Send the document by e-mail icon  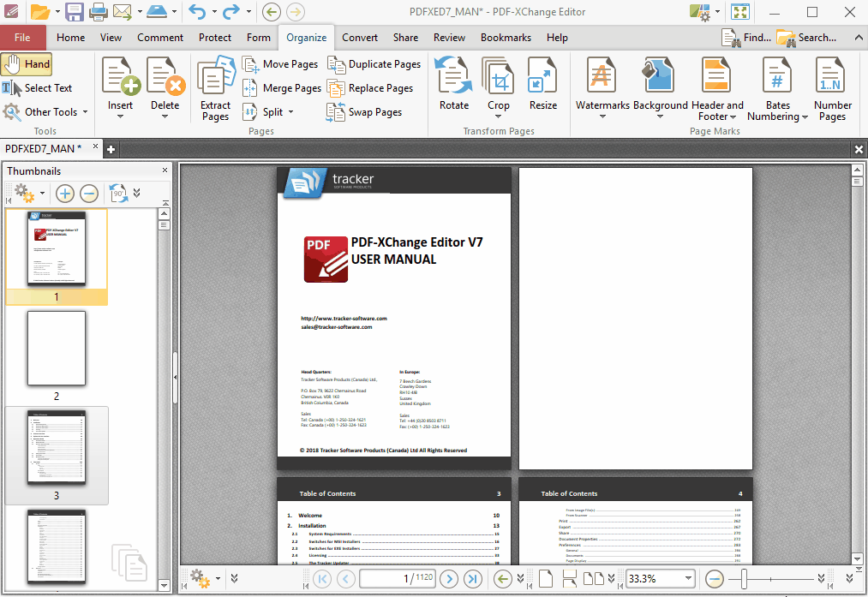tap(122, 12)
